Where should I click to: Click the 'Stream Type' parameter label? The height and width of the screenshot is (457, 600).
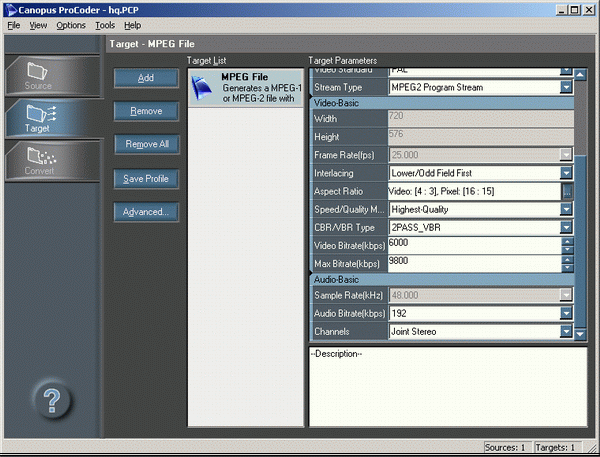[338, 88]
